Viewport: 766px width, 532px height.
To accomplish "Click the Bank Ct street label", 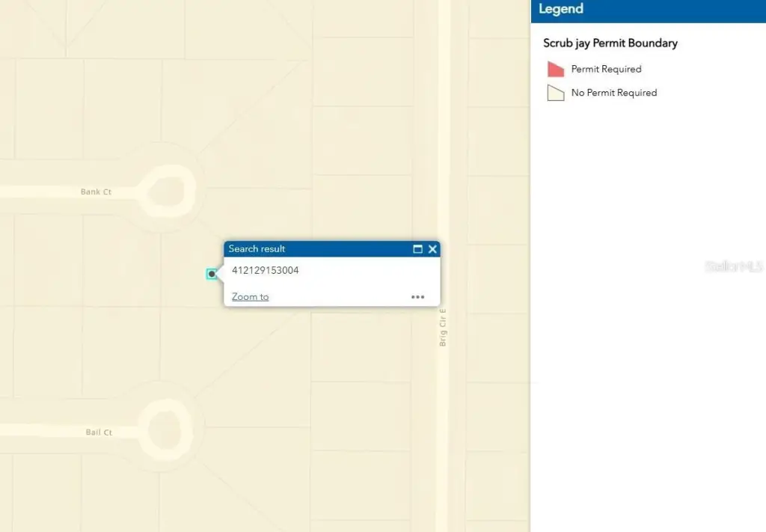I will click(x=96, y=192).
